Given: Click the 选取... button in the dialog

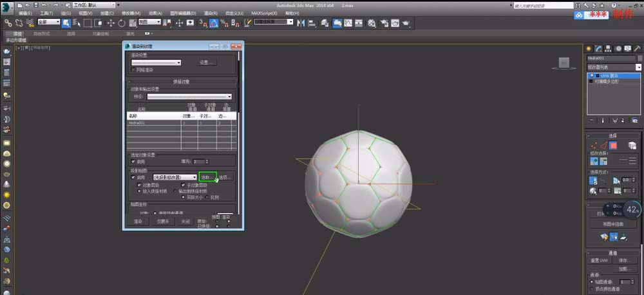Looking at the screenshot, I should [207, 176].
